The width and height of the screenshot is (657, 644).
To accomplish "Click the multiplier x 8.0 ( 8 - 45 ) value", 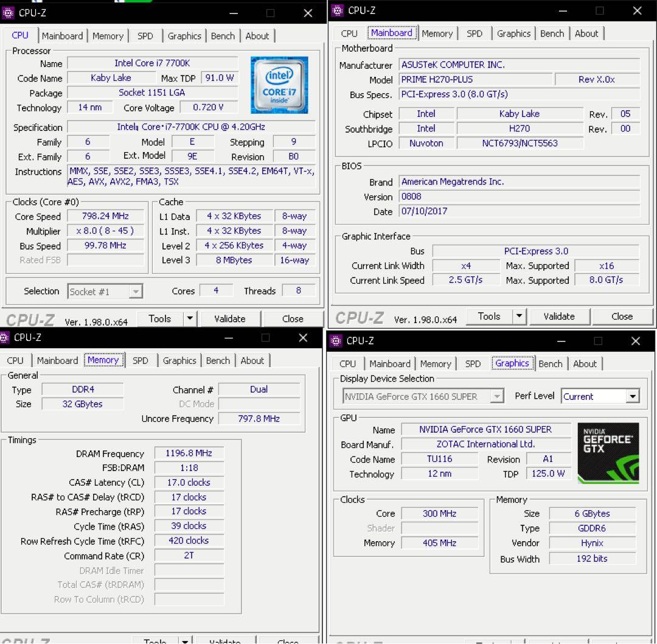I will tap(106, 231).
